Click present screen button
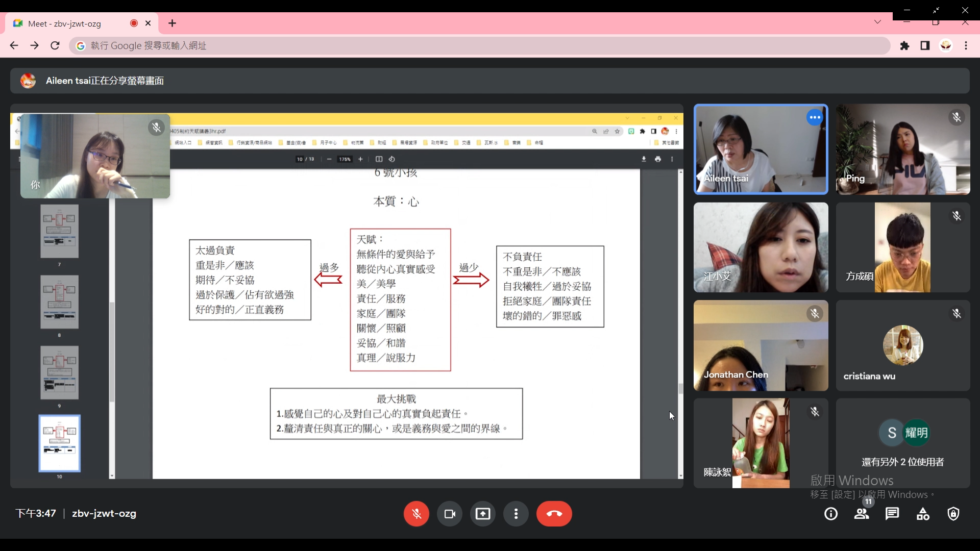Image resolution: width=980 pixels, height=551 pixels. (483, 514)
